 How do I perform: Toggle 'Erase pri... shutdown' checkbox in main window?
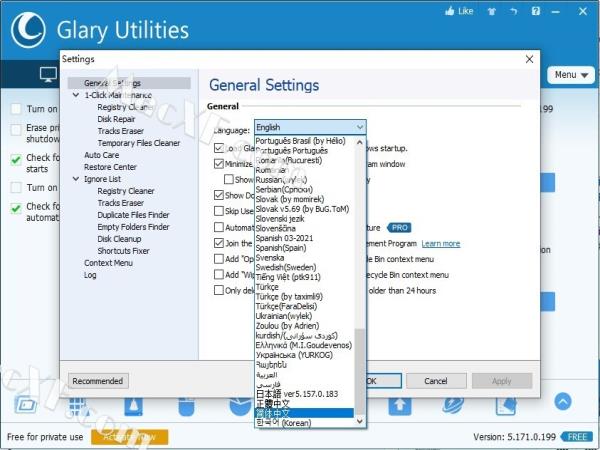pos(16,130)
